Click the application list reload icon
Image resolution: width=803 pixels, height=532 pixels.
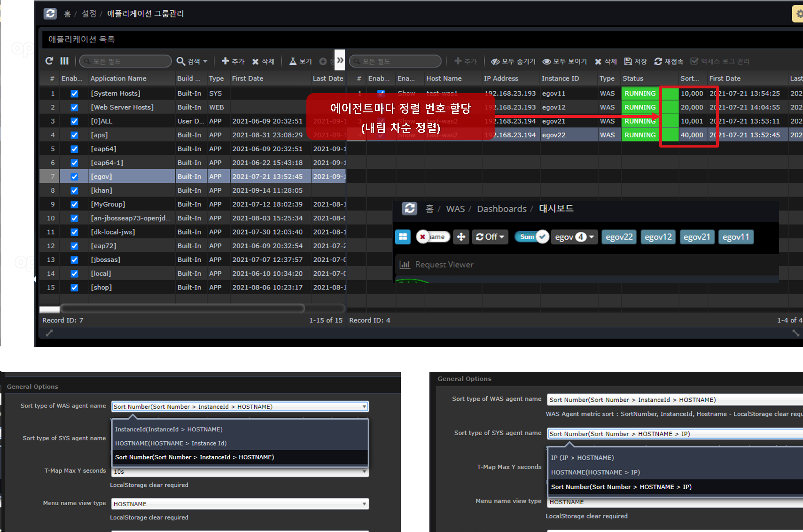pos(49,61)
